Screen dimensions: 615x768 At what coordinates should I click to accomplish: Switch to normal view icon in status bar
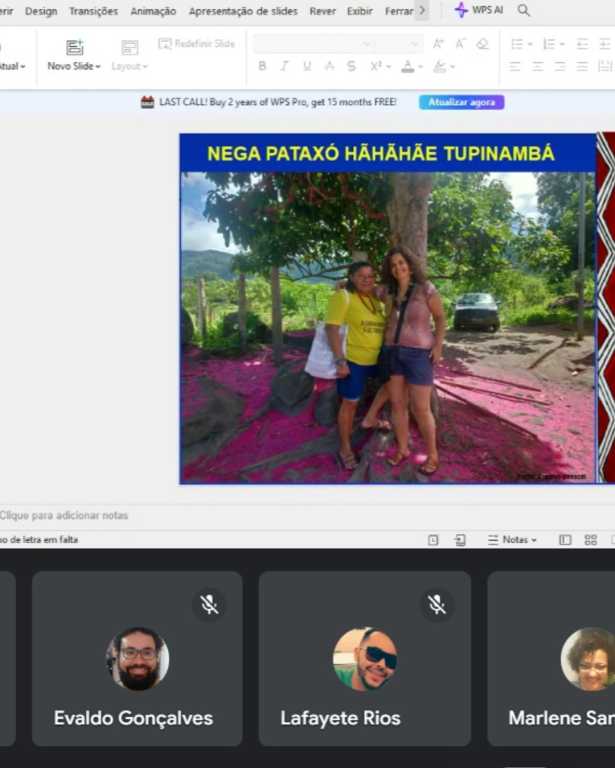coord(565,540)
